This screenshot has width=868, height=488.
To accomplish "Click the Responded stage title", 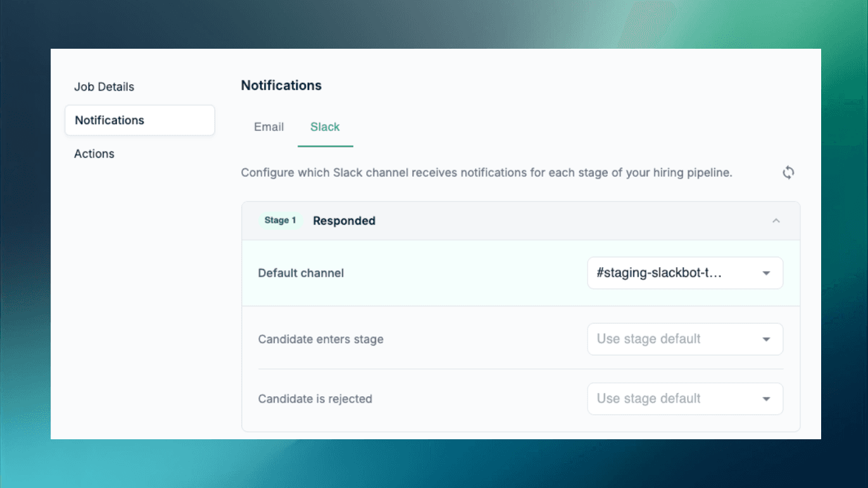I will (344, 221).
